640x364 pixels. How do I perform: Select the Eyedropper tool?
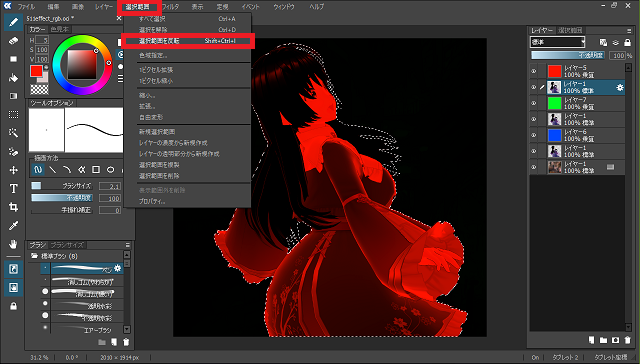tap(13, 226)
